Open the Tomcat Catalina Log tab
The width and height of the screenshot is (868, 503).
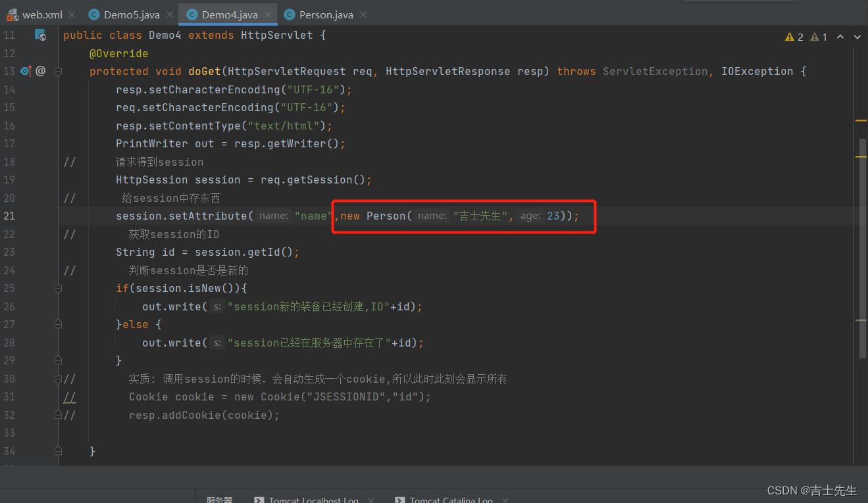(x=451, y=500)
